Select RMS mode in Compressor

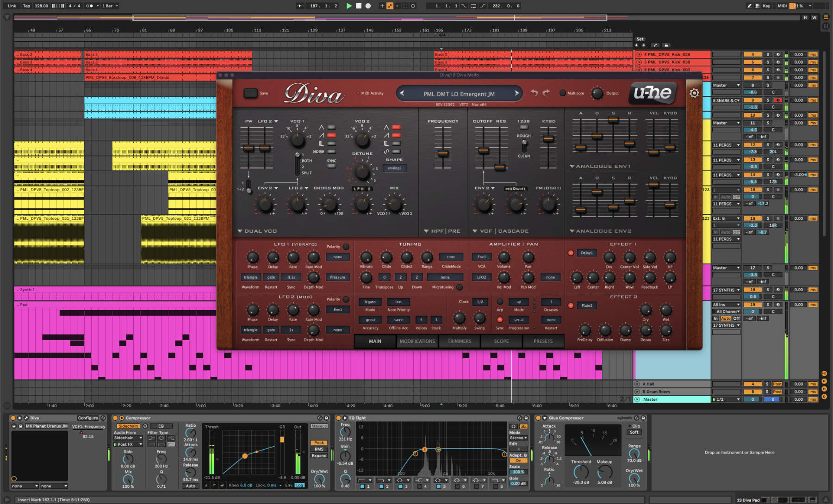(319, 449)
